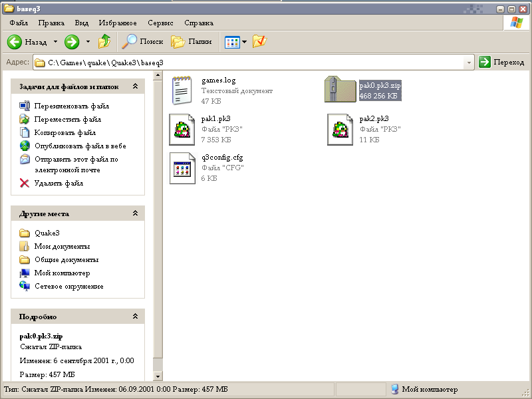The width and height of the screenshot is (532, 399).
Task: Click the address bar folder icon
Action: pos(40,63)
